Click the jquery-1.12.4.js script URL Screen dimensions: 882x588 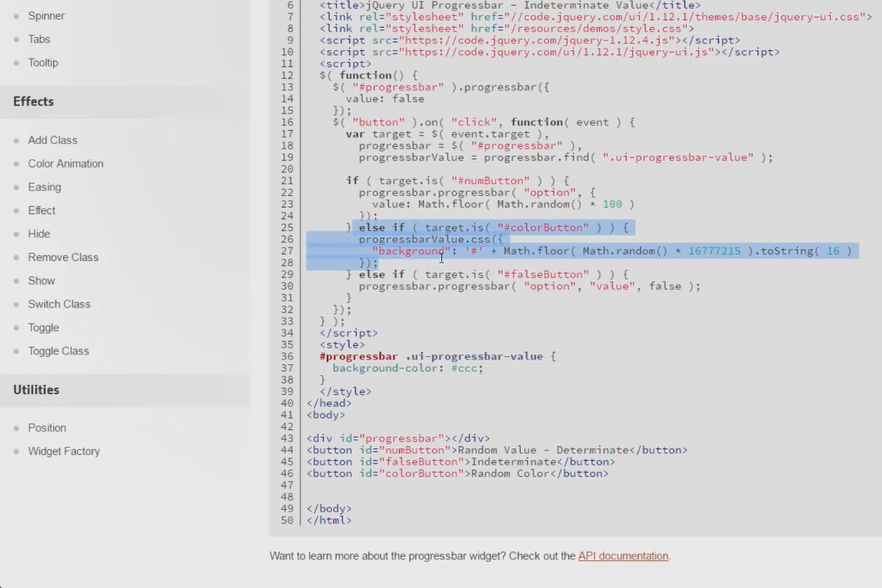(x=539, y=40)
